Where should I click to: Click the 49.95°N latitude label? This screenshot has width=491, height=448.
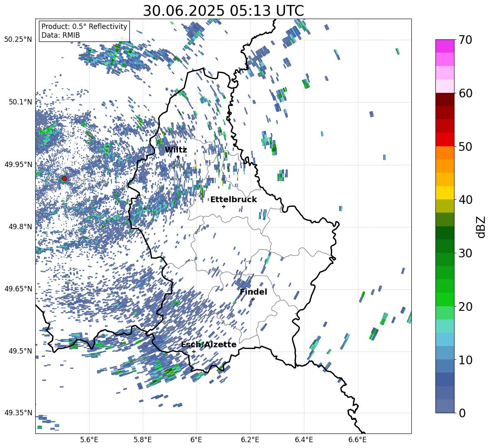pos(18,165)
